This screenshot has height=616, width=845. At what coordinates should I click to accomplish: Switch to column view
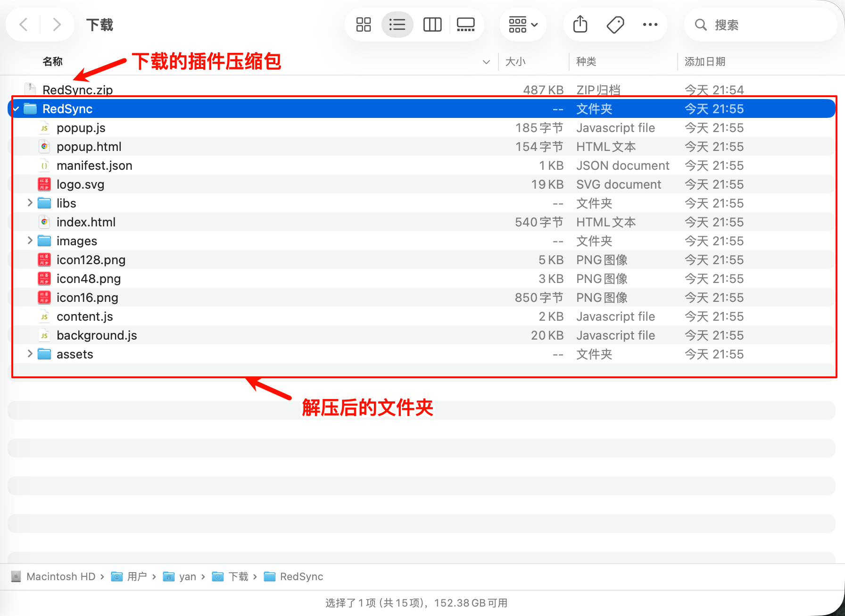tap(432, 25)
